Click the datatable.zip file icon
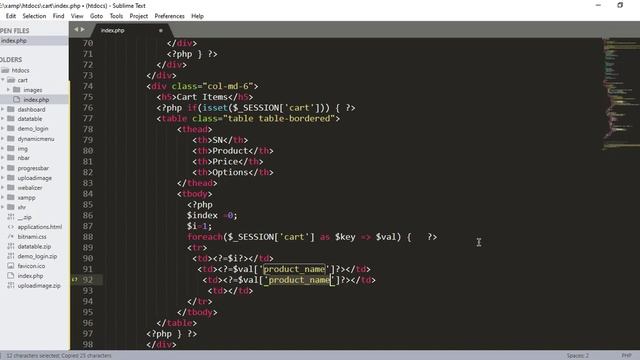Image resolution: width=640 pixels, height=360 pixels. coord(11,246)
